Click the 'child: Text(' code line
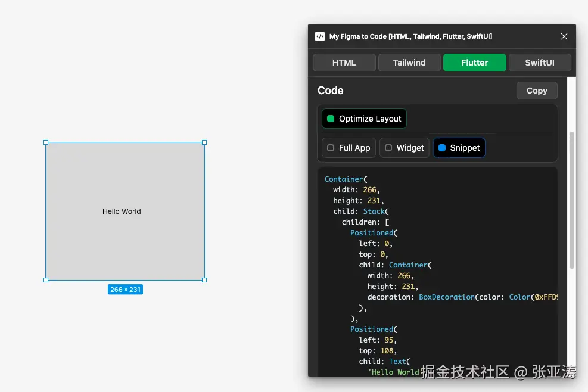Viewport: 588px width, 392px height. [384, 361]
